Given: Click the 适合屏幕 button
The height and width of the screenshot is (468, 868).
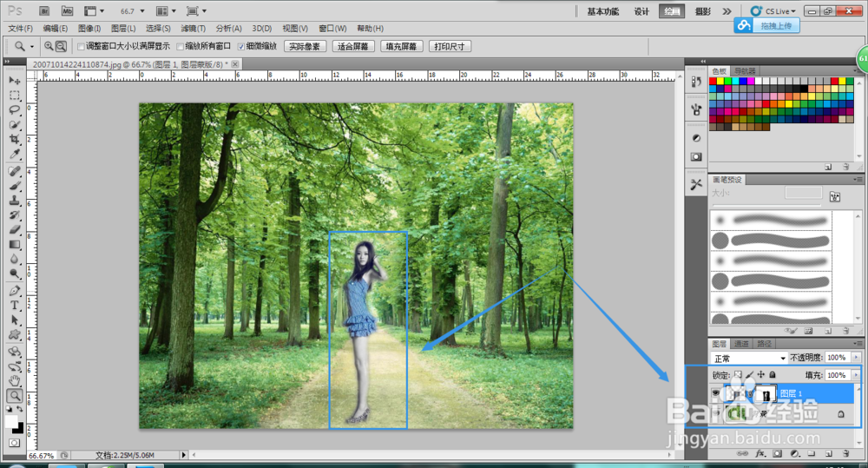Looking at the screenshot, I should click(x=353, y=47).
